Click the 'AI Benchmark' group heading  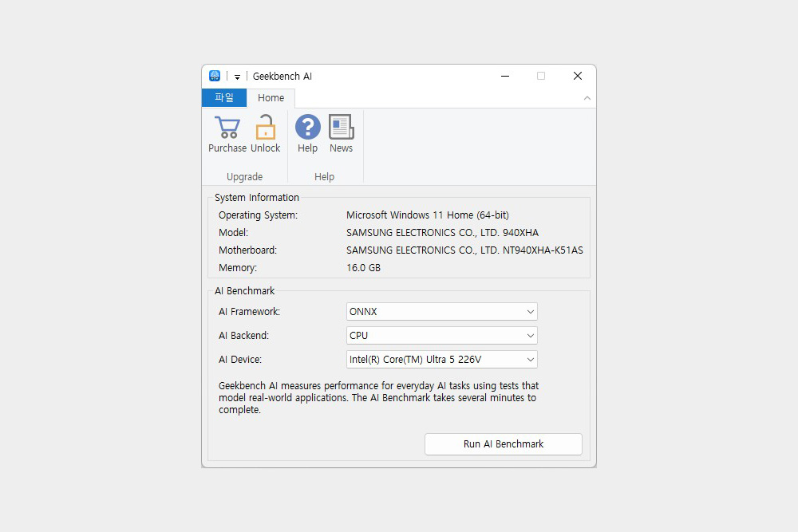245,291
